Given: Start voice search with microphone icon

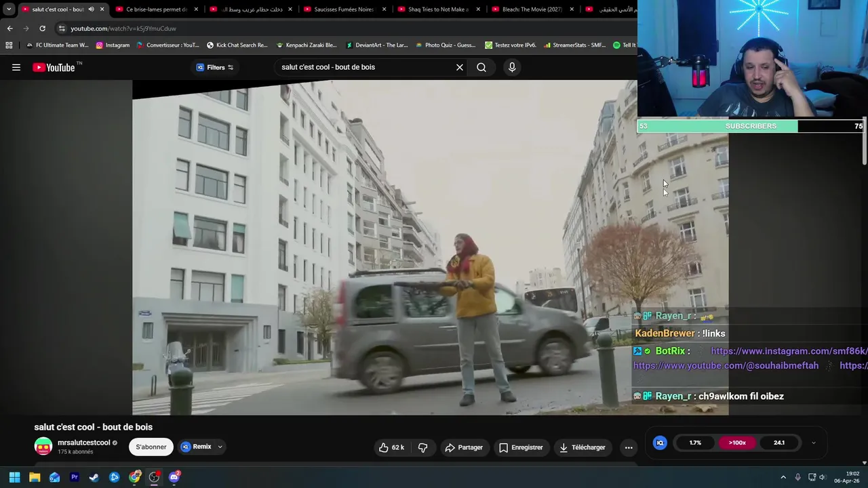Looking at the screenshot, I should 512,67.
